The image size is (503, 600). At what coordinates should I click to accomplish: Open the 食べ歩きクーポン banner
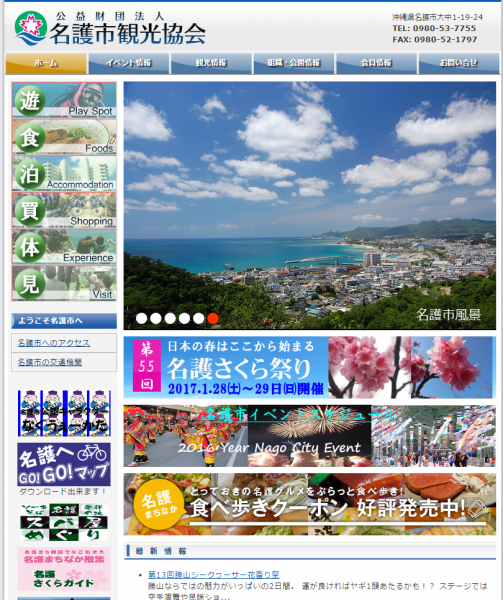pos(309,504)
